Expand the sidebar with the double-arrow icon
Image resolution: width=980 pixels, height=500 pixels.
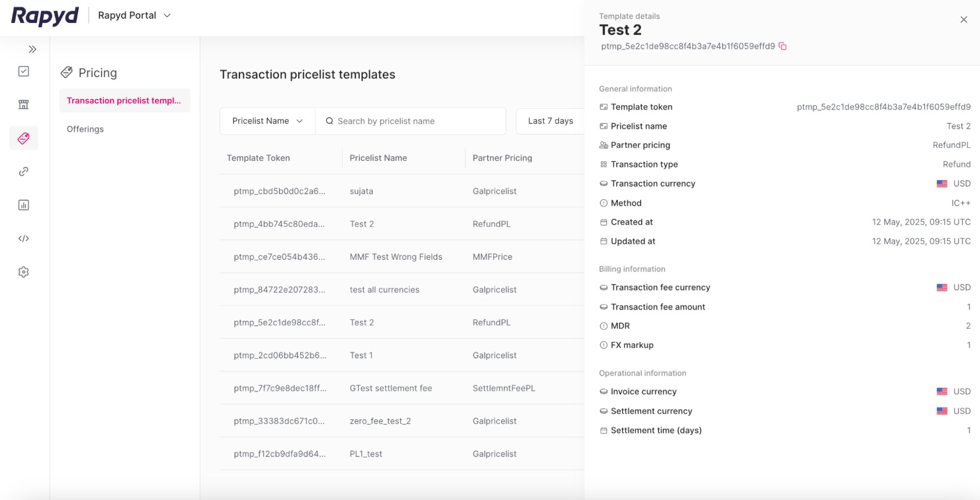click(x=32, y=49)
